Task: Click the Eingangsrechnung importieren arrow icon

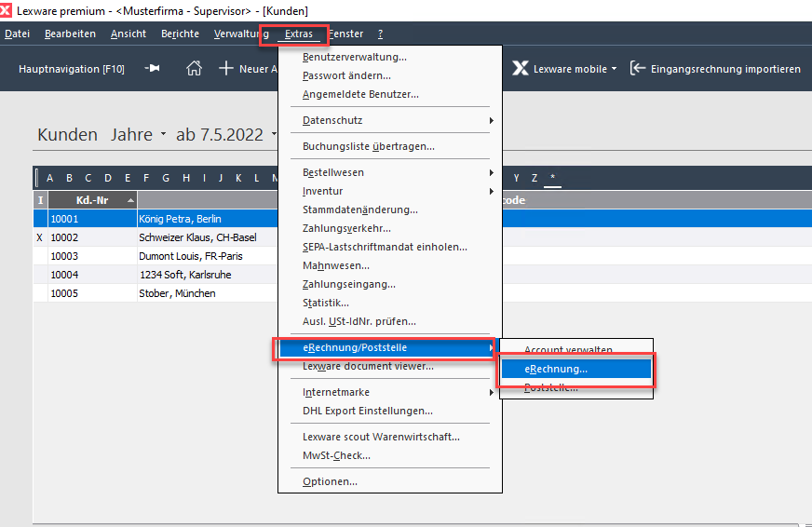Action: (638, 68)
